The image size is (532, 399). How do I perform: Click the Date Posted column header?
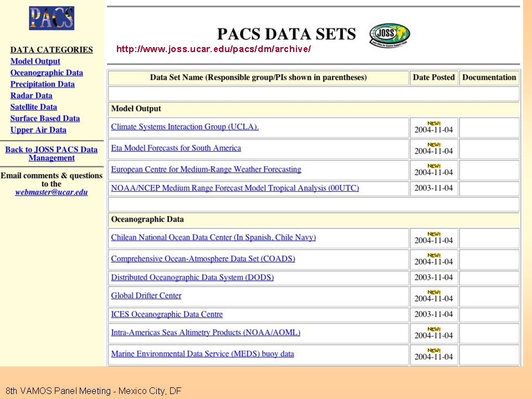pyautogui.click(x=433, y=78)
